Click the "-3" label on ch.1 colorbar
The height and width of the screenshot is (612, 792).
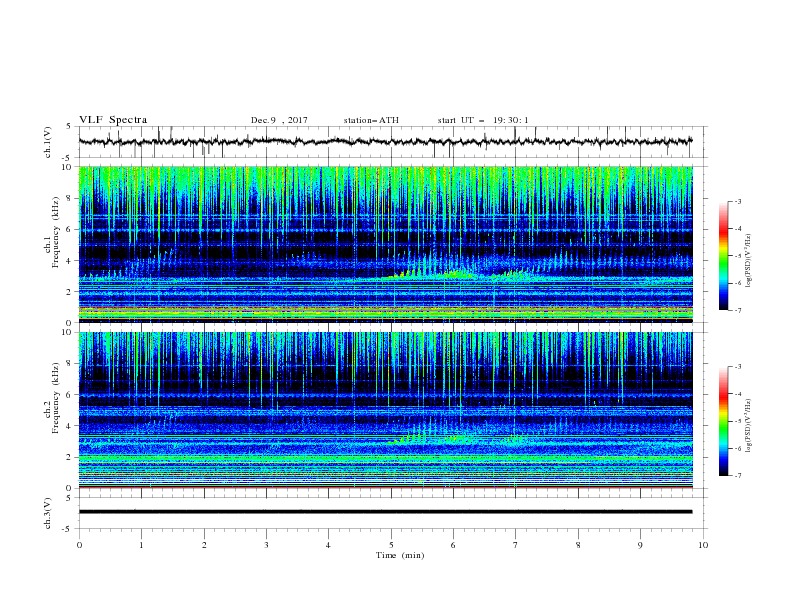point(737,201)
